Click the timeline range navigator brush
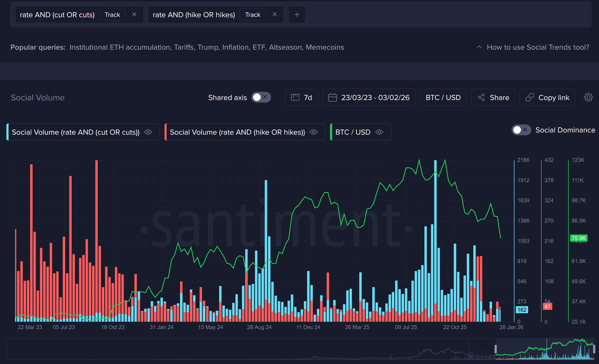 click(x=544, y=349)
